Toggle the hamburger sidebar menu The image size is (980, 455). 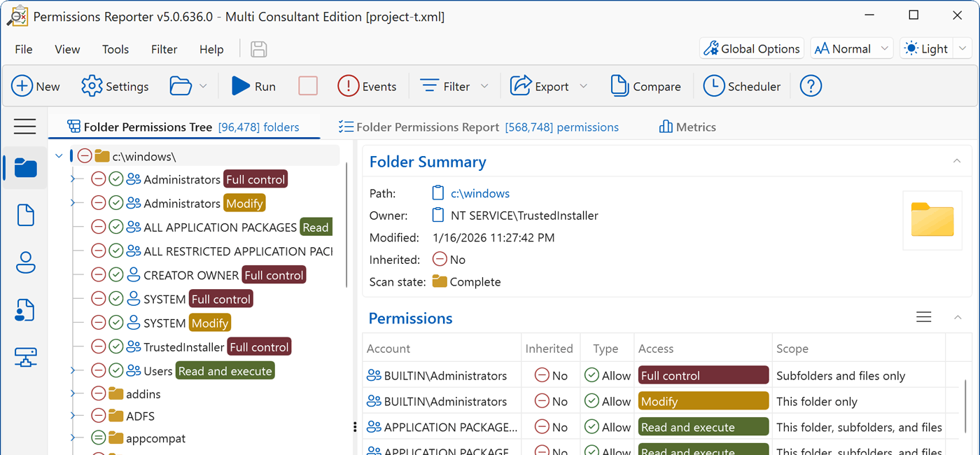(24, 126)
